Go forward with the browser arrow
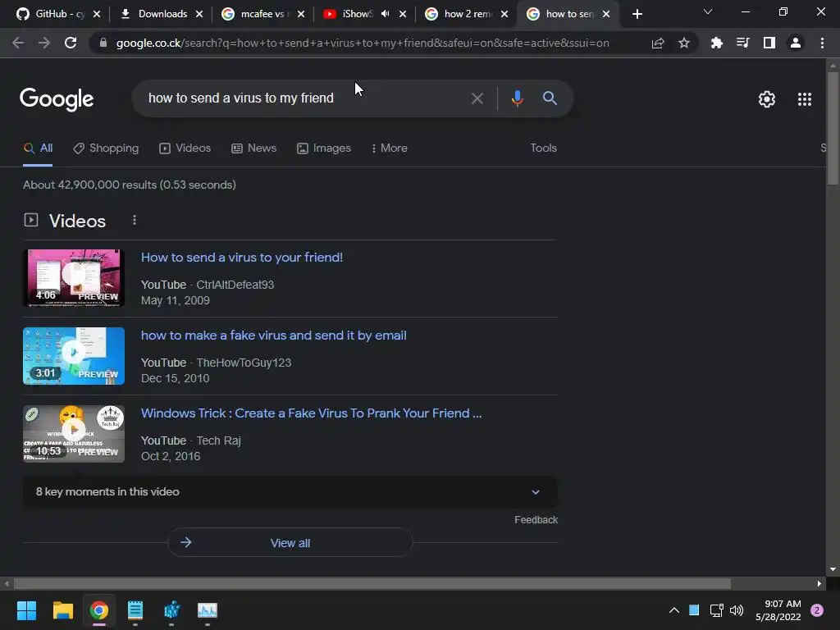The height and width of the screenshot is (630, 840). (44, 43)
